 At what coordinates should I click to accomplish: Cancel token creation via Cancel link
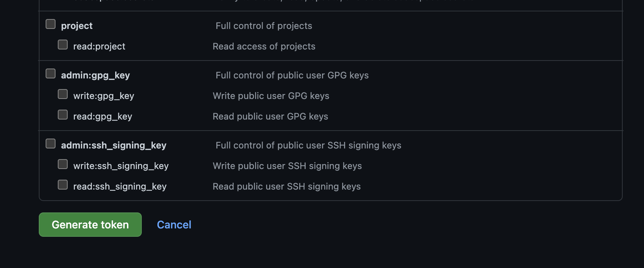point(174,225)
